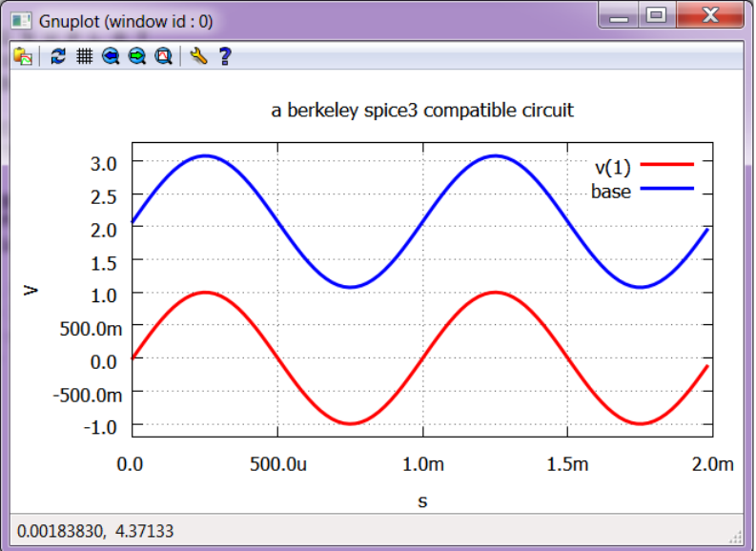Click the '1.5m' x-axis tick label

[x=567, y=464]
